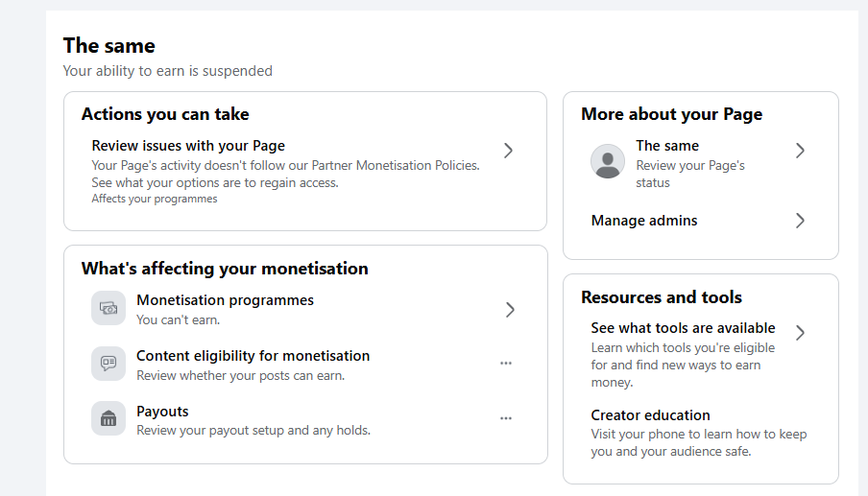Click chevron next to The same page status
Screen dimensions: 868x496
click(x=800, y=151)
